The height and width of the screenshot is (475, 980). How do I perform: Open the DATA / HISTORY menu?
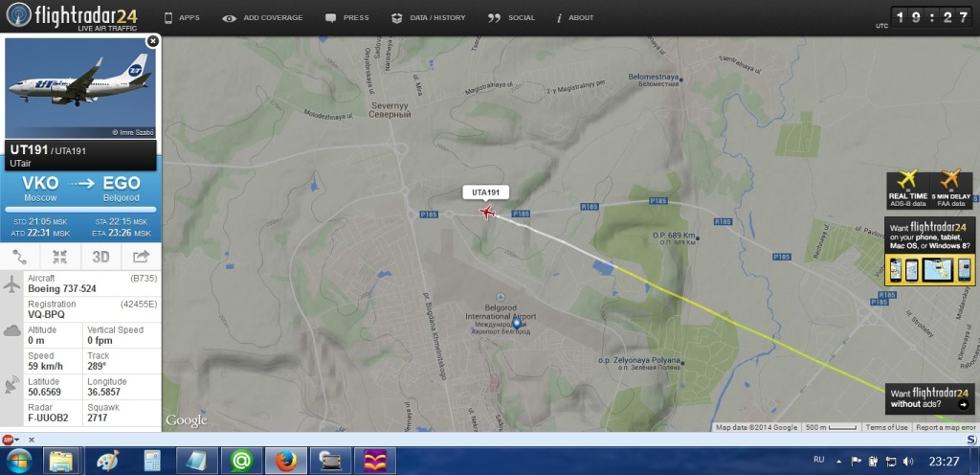pos(428,18)
